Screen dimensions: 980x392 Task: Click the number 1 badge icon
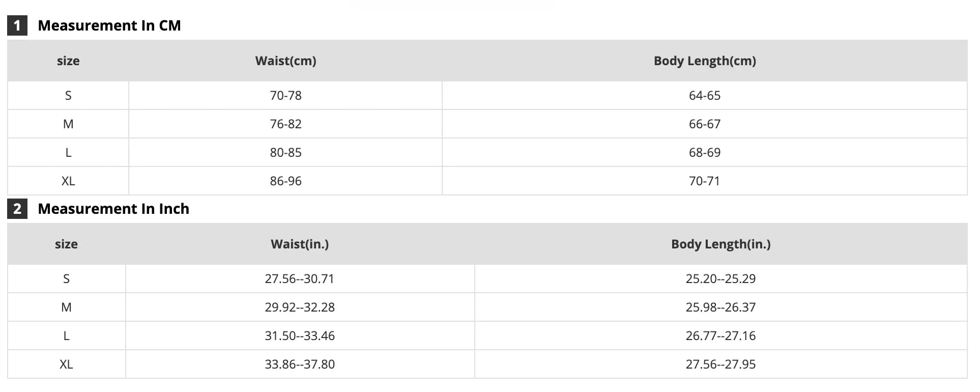pos(17,25)
